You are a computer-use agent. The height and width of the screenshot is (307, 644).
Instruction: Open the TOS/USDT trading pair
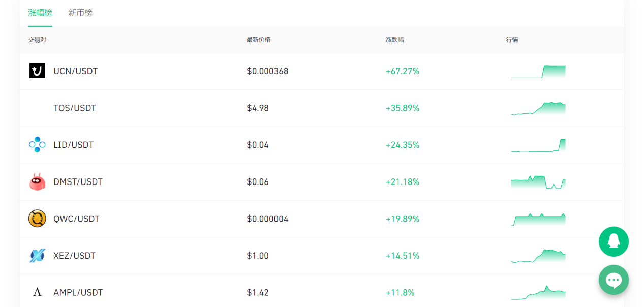pos(75,108)
